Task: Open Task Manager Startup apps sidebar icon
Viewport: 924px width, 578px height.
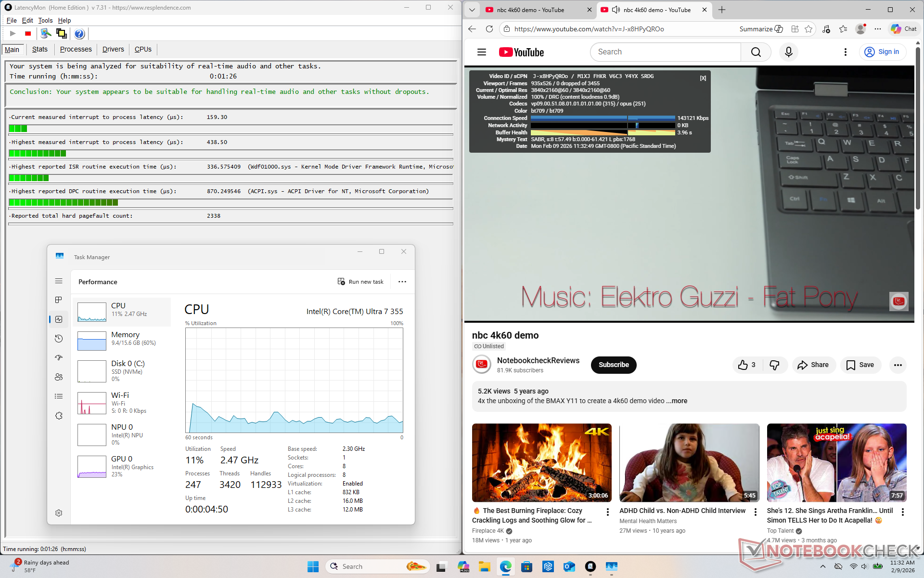Action: tap(59, 358)
